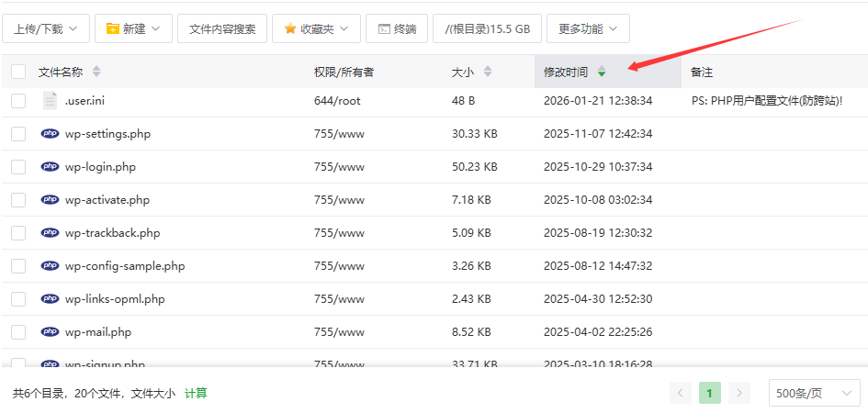
Task: Go to the previous page arrow
Action: (x=681, y=394)
